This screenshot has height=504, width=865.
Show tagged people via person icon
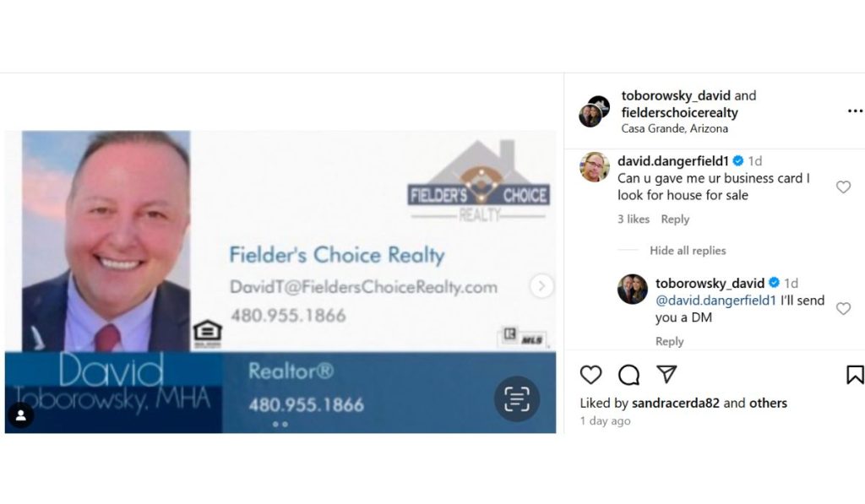[21, 415]
